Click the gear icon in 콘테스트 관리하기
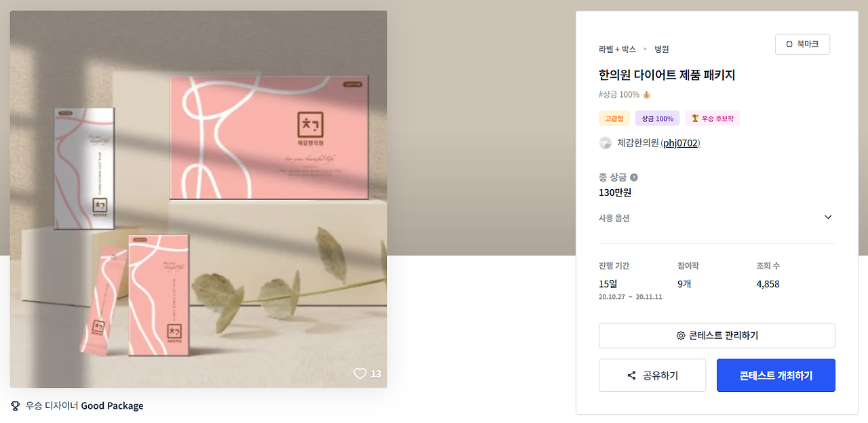This screenshot has height=423, width=868. (x=681, y=336)
